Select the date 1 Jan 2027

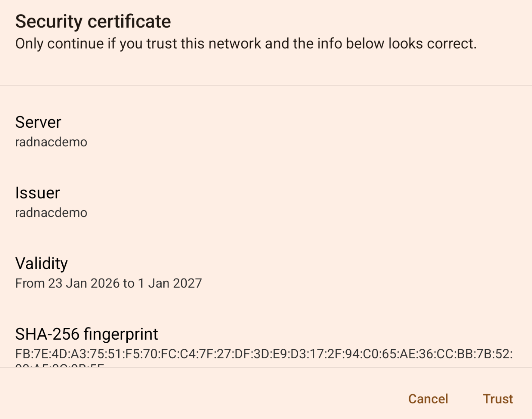point(169,283)
